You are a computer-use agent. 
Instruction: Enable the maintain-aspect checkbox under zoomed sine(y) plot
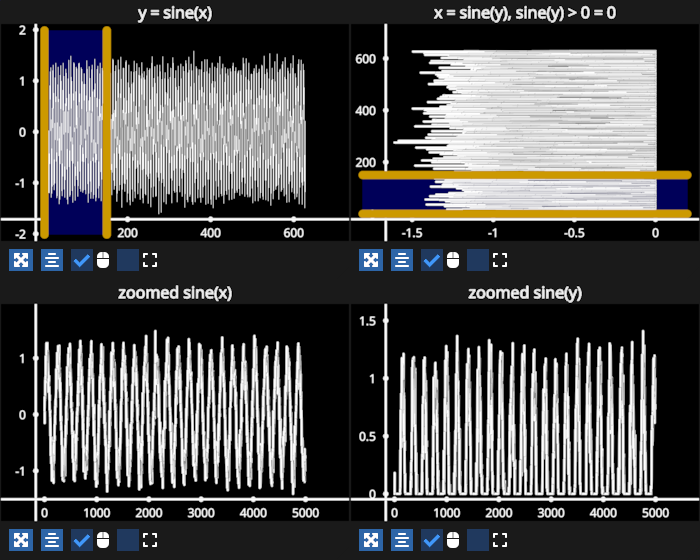(x=478, y=540)
